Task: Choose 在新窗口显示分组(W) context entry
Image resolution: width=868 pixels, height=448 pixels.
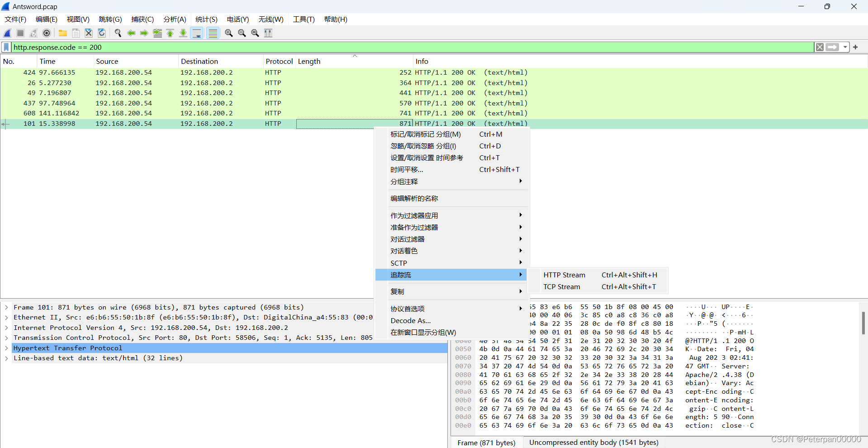Action: (x=452, y=333)
